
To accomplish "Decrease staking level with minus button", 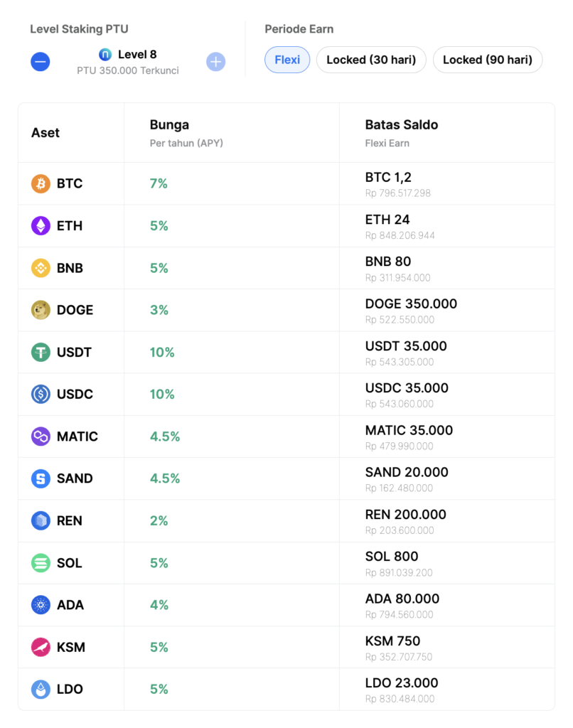I will 41,62.
